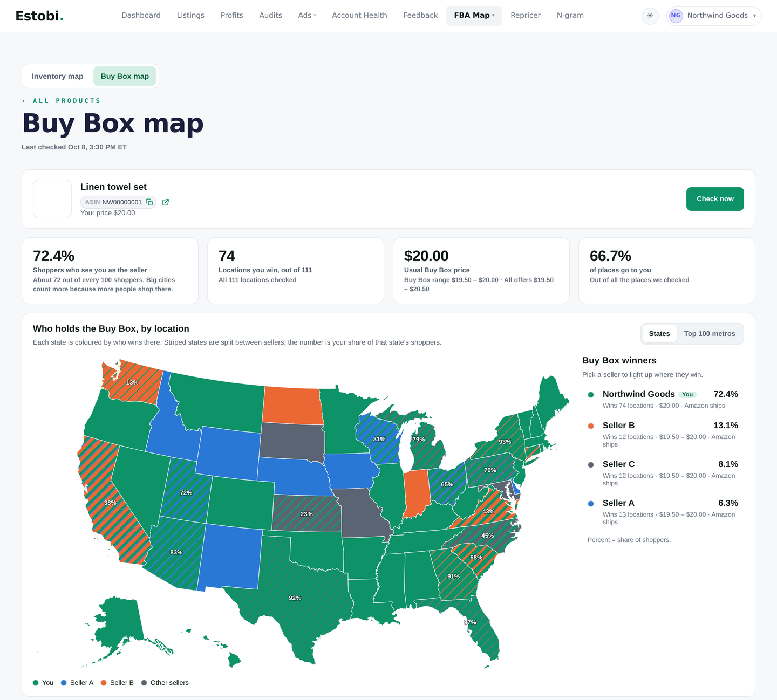Toggle the light/dark theme sun icon
Viewport: 777px width, 700px height.
click(x=650, y=16)
